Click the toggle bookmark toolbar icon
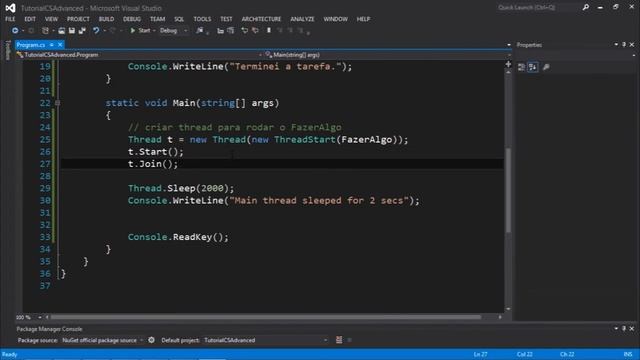Viewport: 640px width, 360px height. (x=269, y=31)
